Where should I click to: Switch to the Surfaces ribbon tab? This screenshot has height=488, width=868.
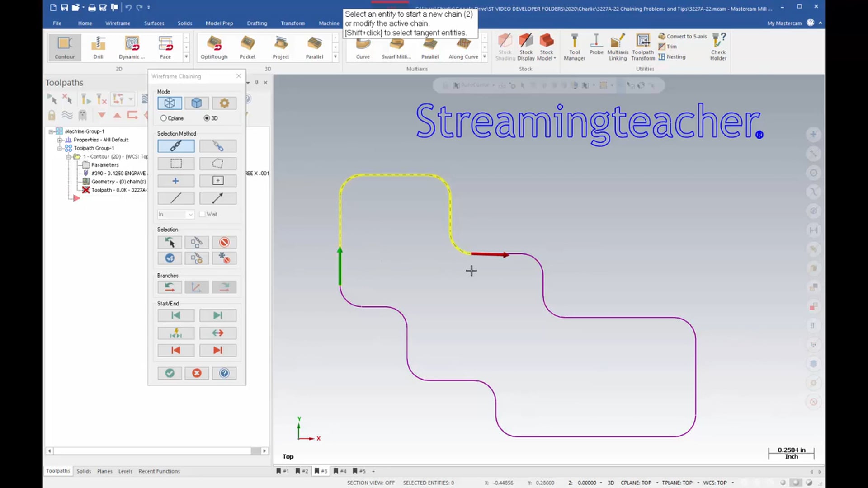[x=154, y=23]
